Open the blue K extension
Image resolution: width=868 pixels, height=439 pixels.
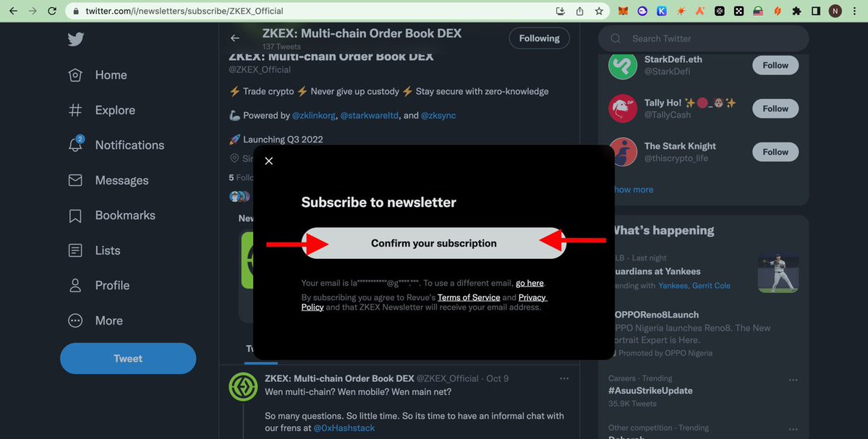[661, 11]
